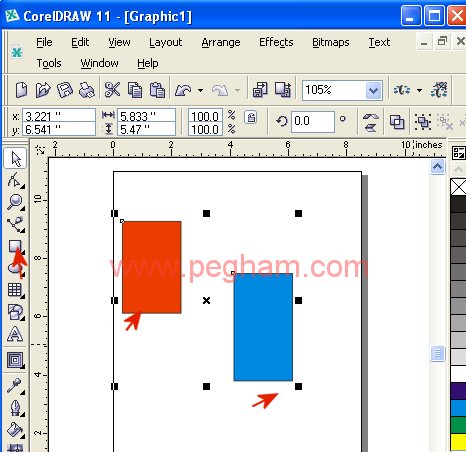Viewport: 466px width, 452px height.
Task: Select the Zoom tool magnifier
Action: [x=15, y=202]
